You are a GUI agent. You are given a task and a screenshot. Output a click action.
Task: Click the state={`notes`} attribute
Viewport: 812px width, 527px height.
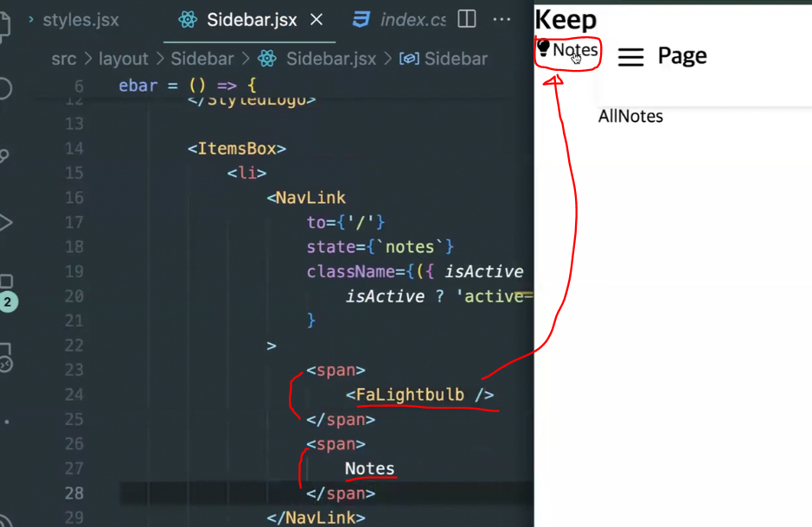point(380,247)
